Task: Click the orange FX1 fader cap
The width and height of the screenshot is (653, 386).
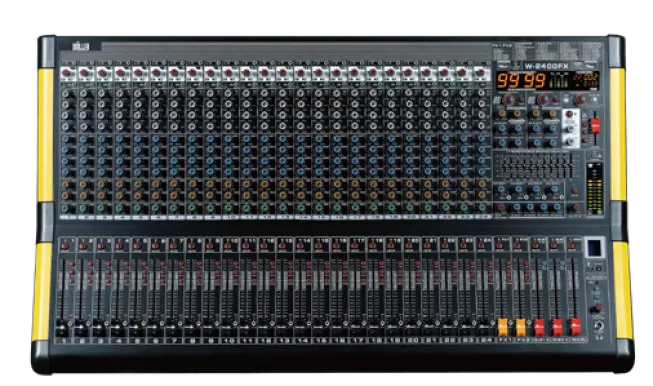Action: tap(503, 327)
